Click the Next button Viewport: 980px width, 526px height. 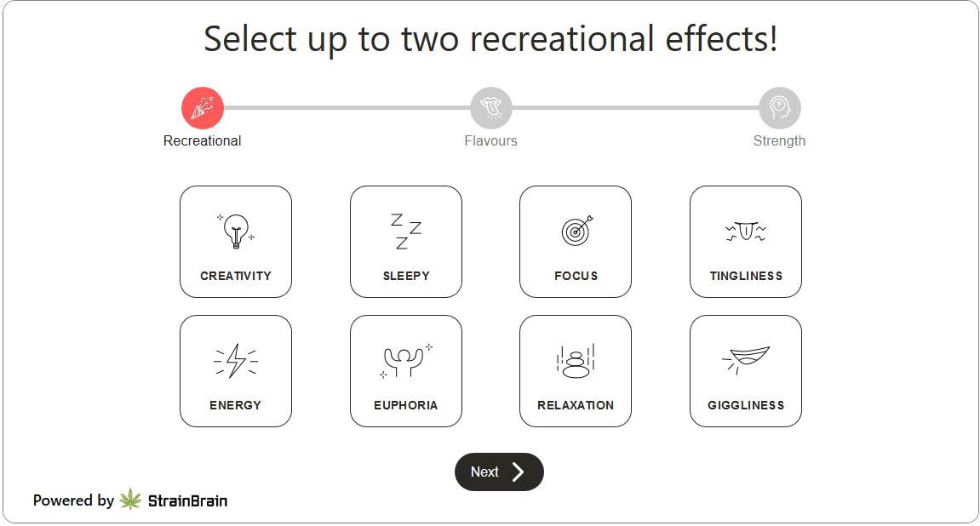click(499, 472)
